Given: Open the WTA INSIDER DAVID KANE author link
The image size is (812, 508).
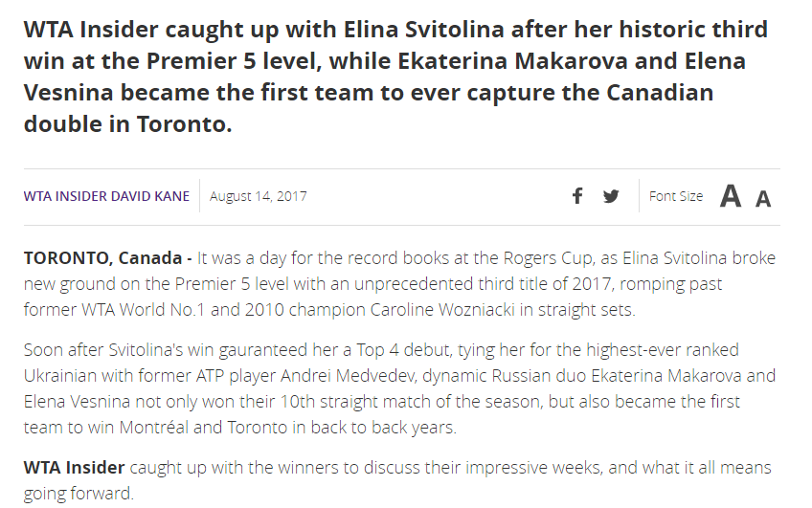Looking at the screenshot, I should click(x=106, y=196).
